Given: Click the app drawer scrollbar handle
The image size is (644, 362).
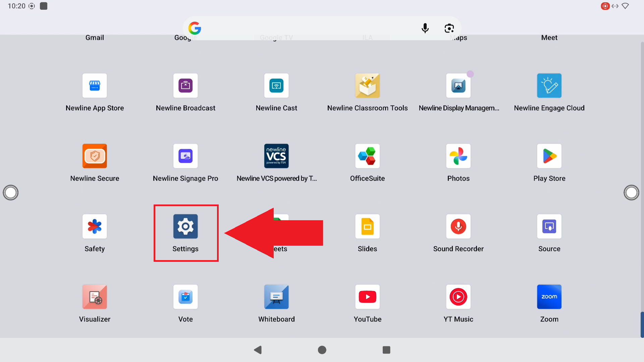Looking at the screenshot, I should (x=642, y=324).
